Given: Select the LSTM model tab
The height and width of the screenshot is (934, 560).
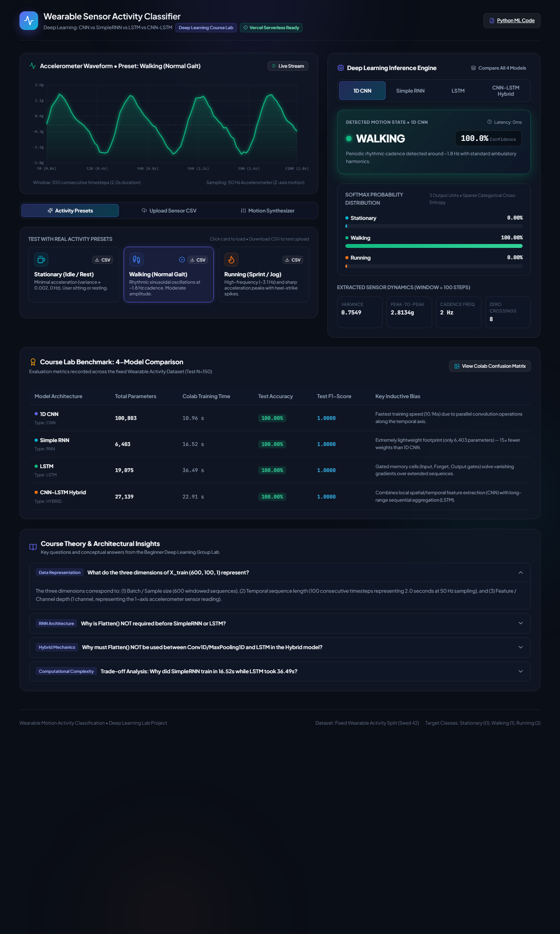Looking at the screenshot, I should (458, 91).
